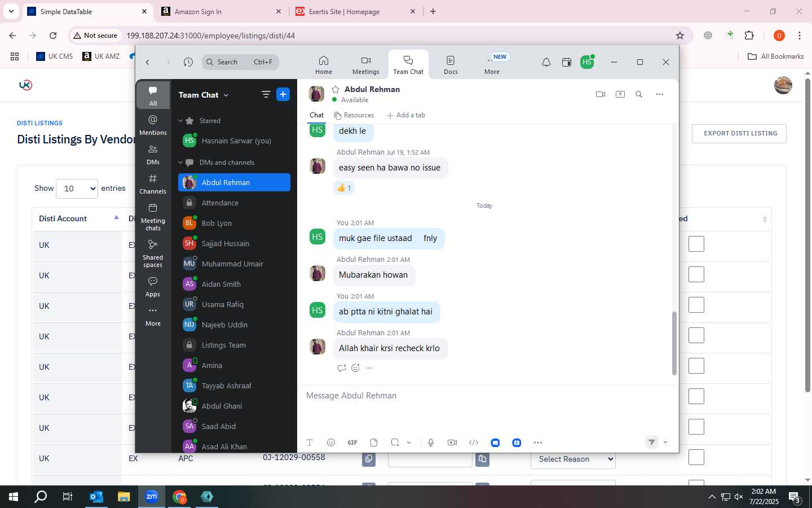The height and width of the screenshot is (508, 812).
Task: Open DMs in the sidebar
Action: coord(153,154)
